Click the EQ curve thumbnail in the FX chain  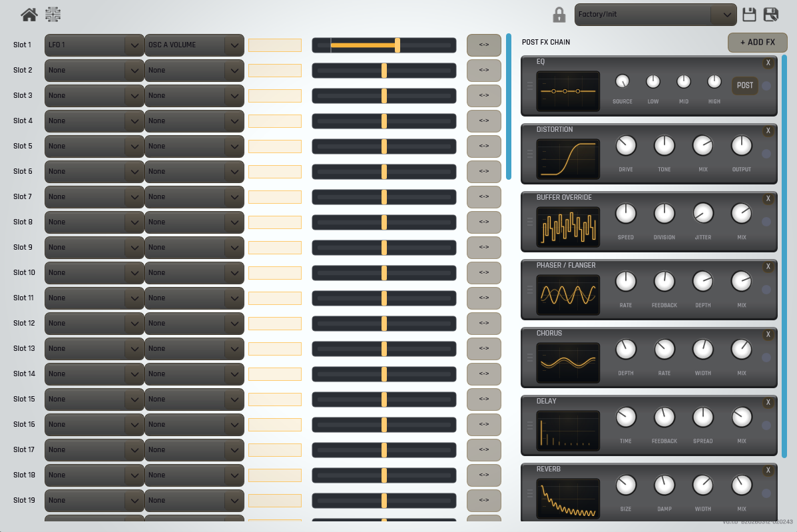567,90
